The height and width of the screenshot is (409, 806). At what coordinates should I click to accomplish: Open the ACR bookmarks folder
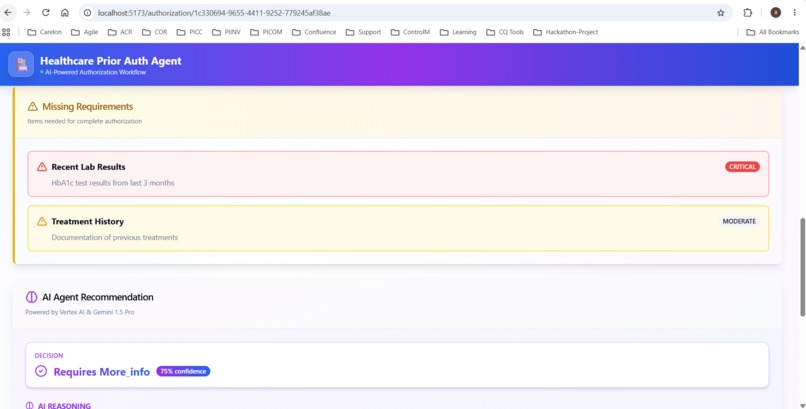(120, 32)
